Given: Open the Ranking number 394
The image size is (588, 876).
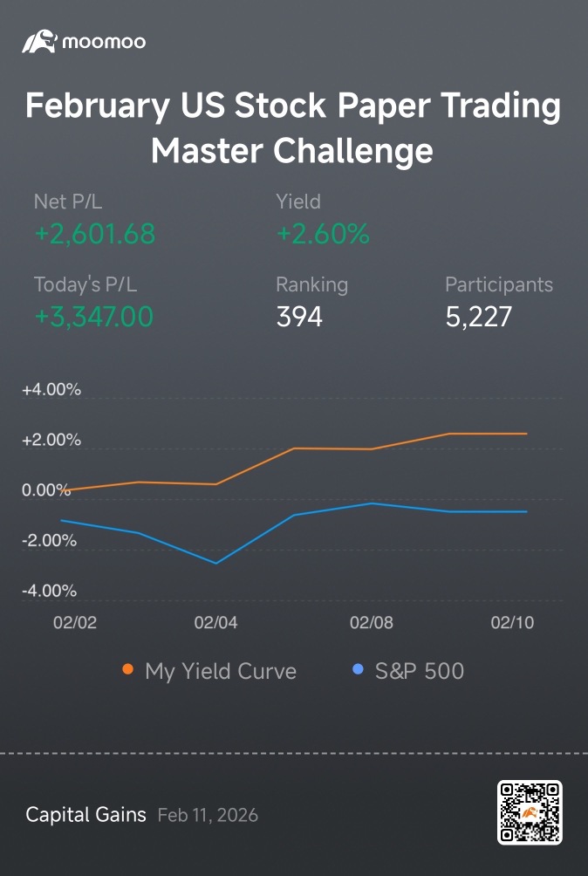Looking at the screenshot, I should coord(299,317).
